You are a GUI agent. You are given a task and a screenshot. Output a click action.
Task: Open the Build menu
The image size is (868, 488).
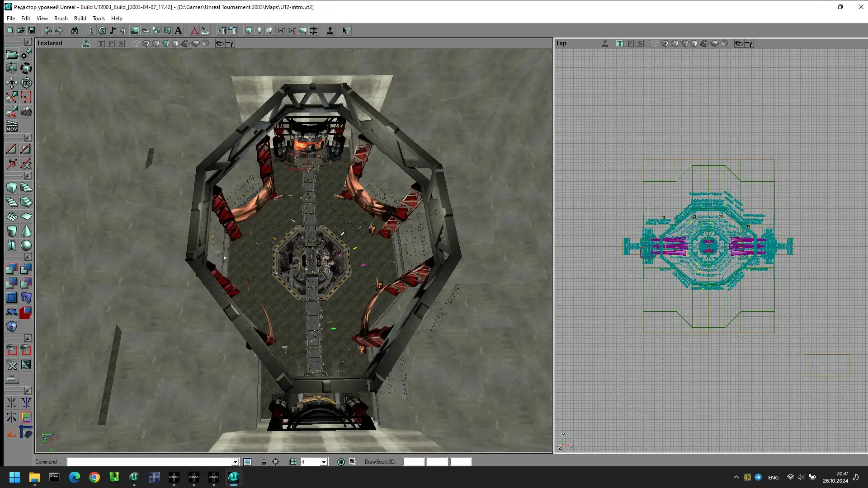(80, 19)
